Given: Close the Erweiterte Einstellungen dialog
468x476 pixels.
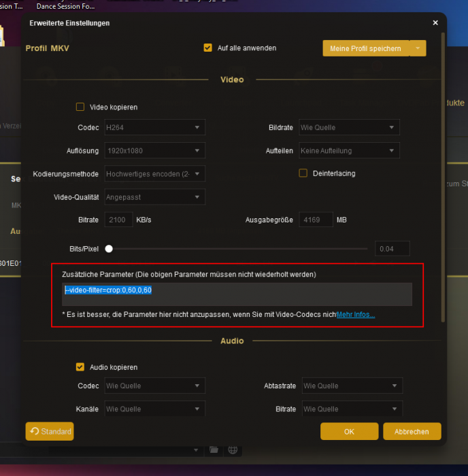Looking at the screenshot, I should (x=435, y=23).
